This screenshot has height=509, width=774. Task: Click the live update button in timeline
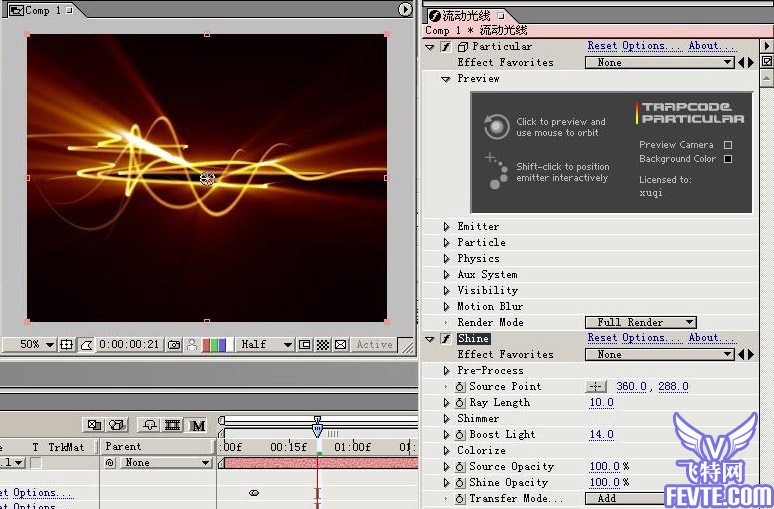[x=94, y=425]
